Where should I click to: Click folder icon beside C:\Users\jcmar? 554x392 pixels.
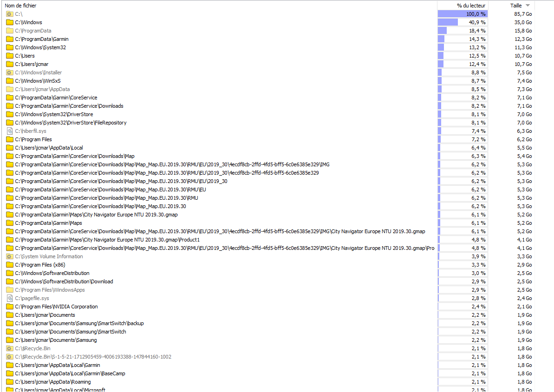pyautogui.click(x=10, y=65)
